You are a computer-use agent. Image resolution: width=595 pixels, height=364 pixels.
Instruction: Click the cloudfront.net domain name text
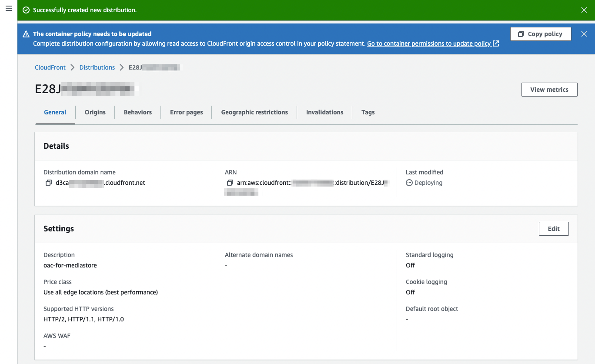click(x=100, y=183)
